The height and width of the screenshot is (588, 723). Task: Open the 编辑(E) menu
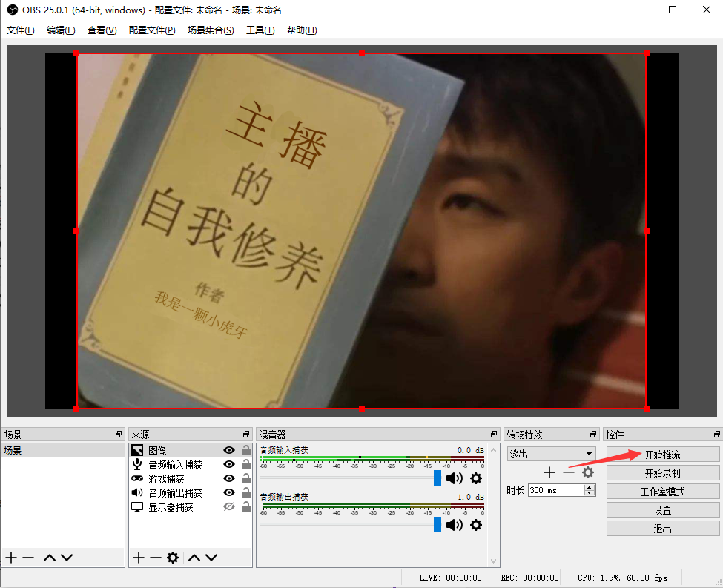pyautogui.click(x=61, y=30)
